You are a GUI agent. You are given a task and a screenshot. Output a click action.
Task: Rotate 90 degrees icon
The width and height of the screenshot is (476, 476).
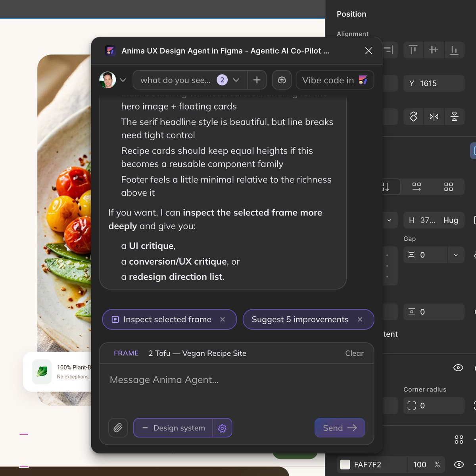click(413, 117)
